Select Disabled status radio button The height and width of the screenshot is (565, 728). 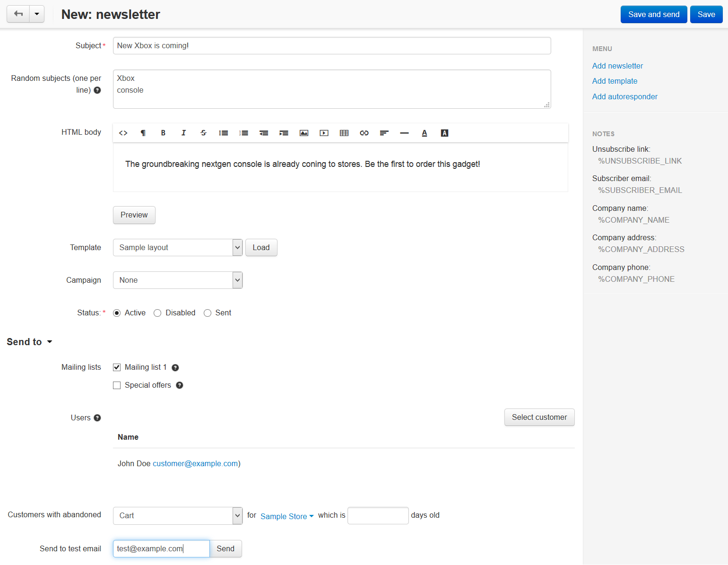[x=157, y=313]
